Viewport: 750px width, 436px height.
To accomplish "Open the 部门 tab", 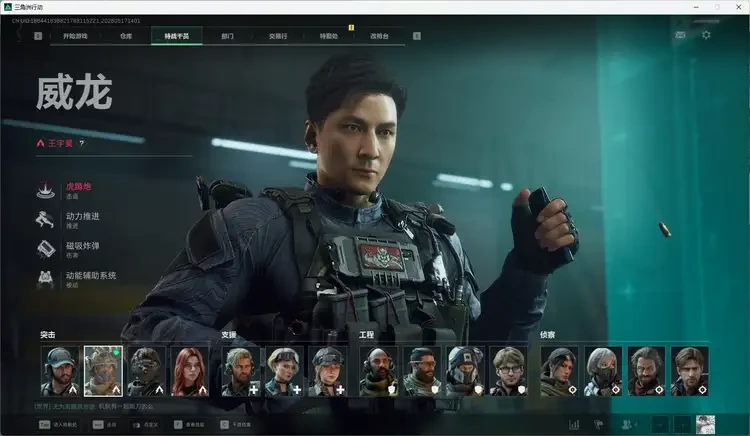I will 228,36.
